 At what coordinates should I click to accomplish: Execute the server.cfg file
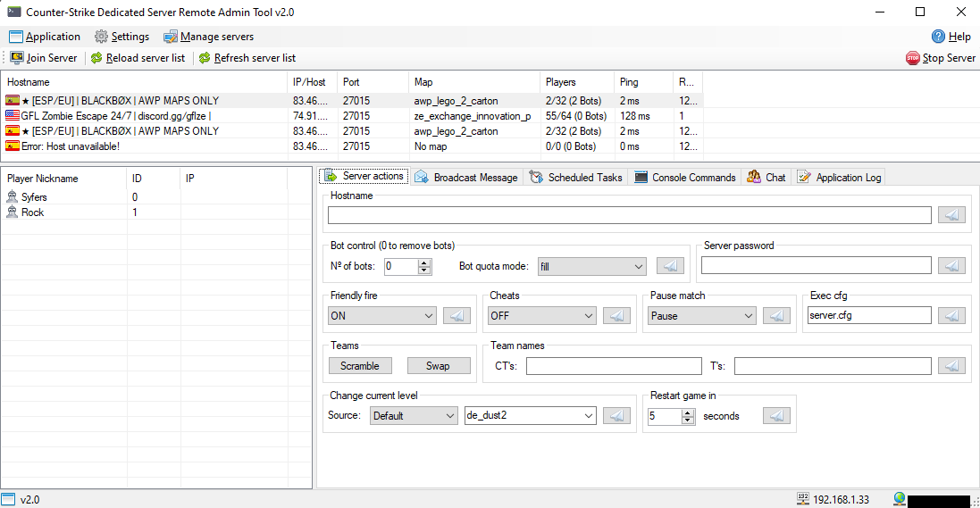(951, 315)
